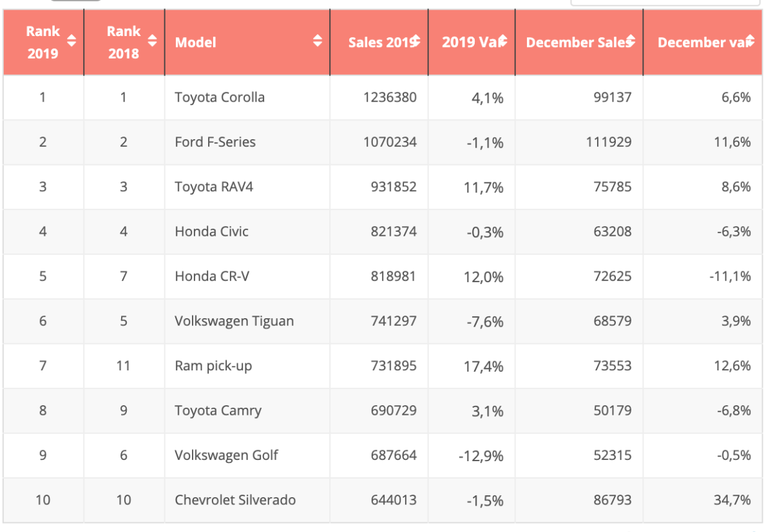Sort by December Sales arrow icon
The width and height of the screenshot is (773, 532).
631,41
